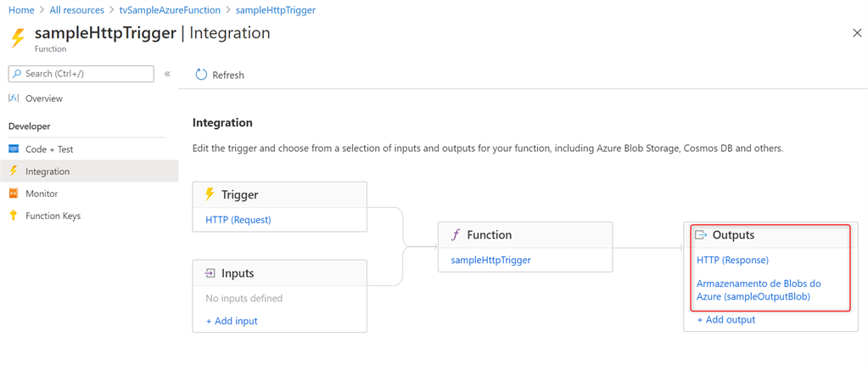Click the Function card header
This screenshot has height=365, width=868.
[x=524, y=235]
